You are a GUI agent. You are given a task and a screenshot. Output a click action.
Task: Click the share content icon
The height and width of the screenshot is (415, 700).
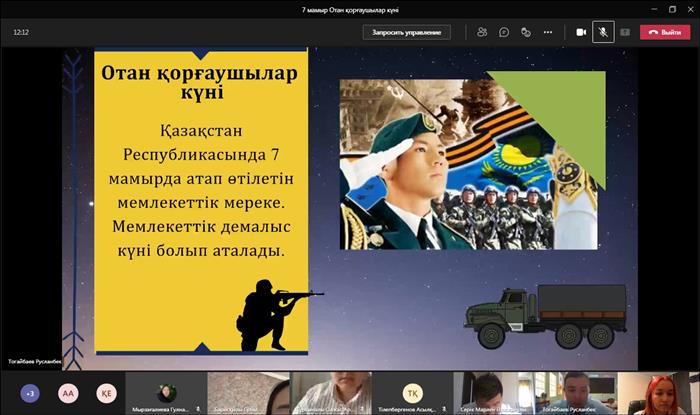pyautogui.click(x=625, y=32)
